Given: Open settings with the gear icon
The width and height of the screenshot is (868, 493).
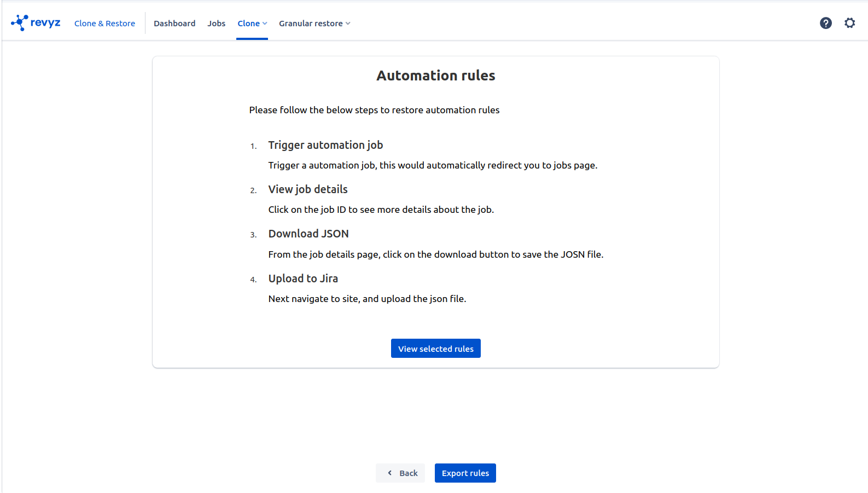Looking at the screenshot, I should [849, 23].
